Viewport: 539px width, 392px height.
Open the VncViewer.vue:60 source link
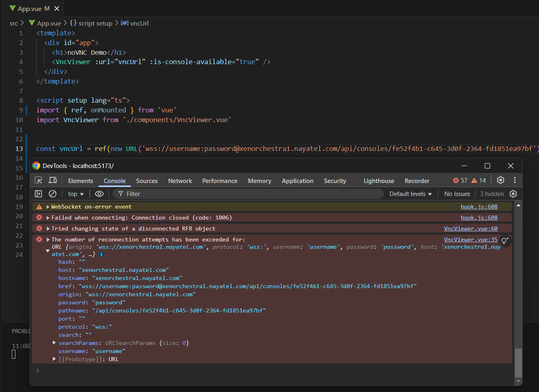click(x=471, y=229)
